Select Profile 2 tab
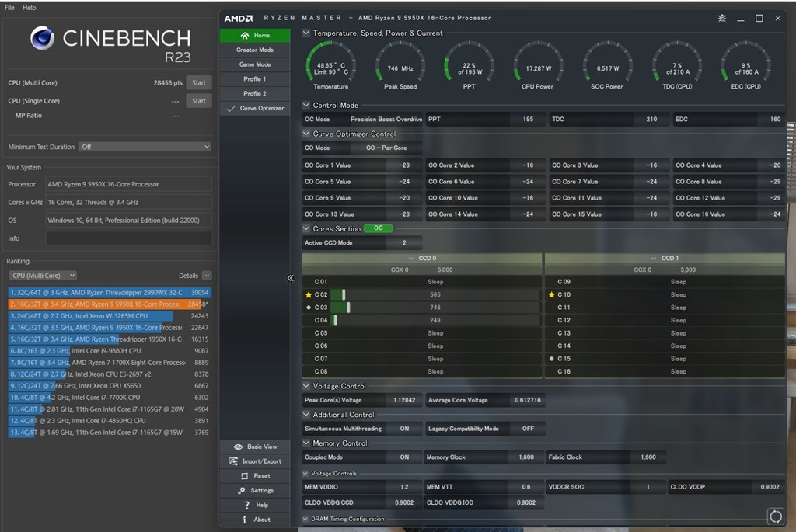 pos(255,94)
